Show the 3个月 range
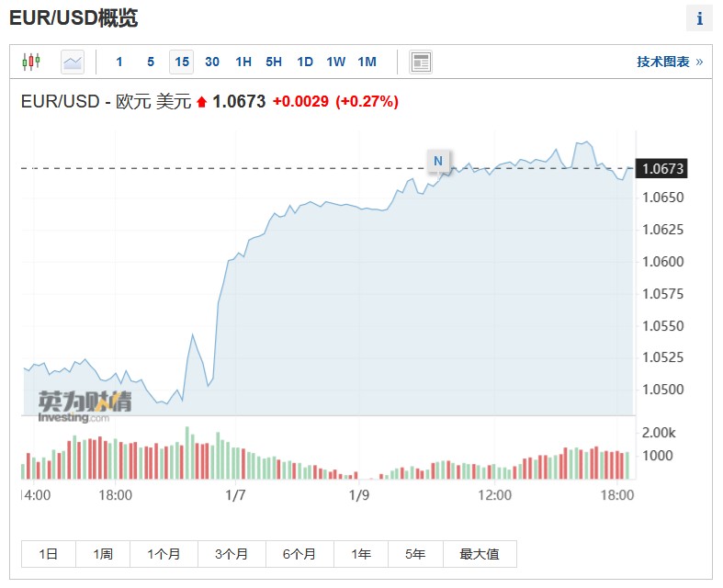The image size is (723, 588). pyautogui.click(x=232, y=554)
